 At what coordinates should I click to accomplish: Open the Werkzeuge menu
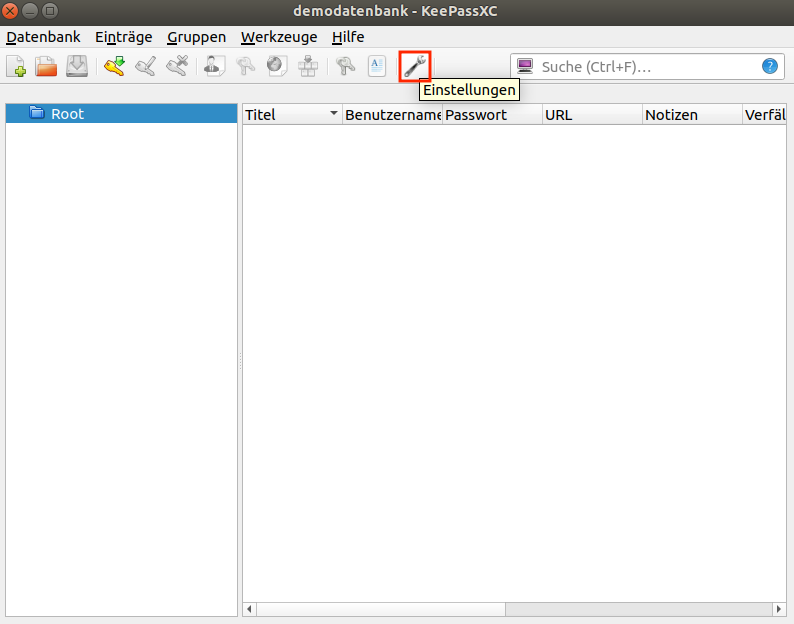coord(279,37)
